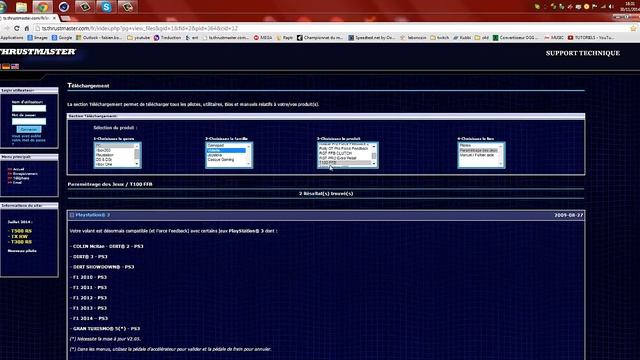Open the Championnat bookmark
This screenshot has height=360, width=640.
pyautogui.click(x=320, y=38)
